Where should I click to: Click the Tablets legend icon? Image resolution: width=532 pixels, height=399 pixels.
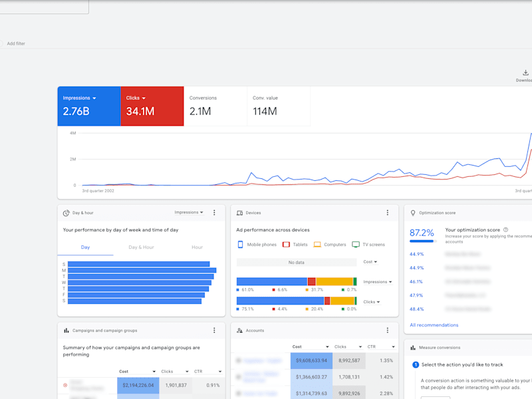click(x=286, y=245)
